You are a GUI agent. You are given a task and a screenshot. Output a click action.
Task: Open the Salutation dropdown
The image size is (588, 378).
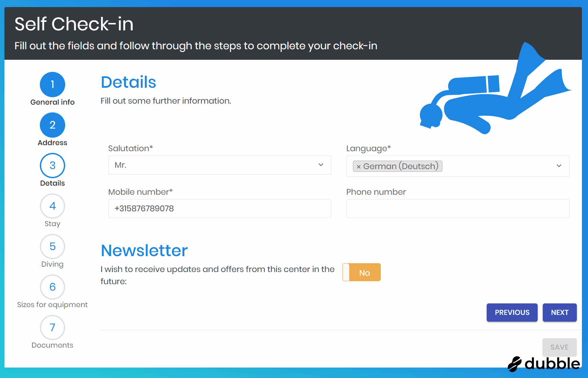point(220,165)
